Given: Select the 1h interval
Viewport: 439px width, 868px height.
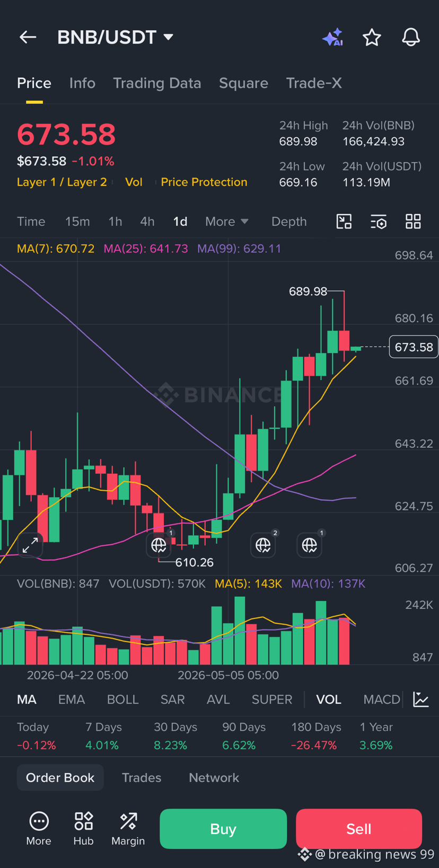Looking at the screenshot, I should pos(115,222).
